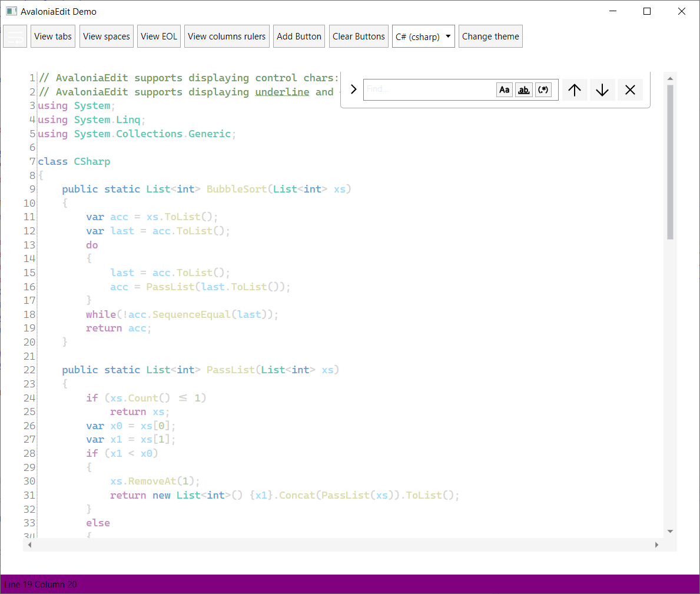Click the vertical scrollbar thumb
This screenshot has width=700, height=594.
click(x=670, y=162)
